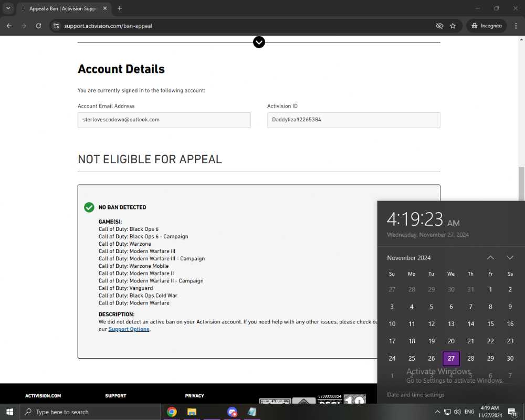Collapse section with the black chevron circle
This screenshot has width=525, height=420.
coord(259,42)
